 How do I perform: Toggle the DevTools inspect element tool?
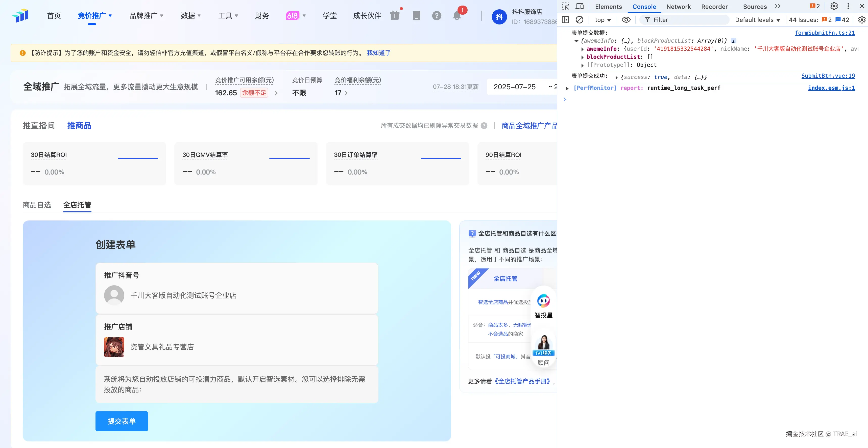(565, 6)
